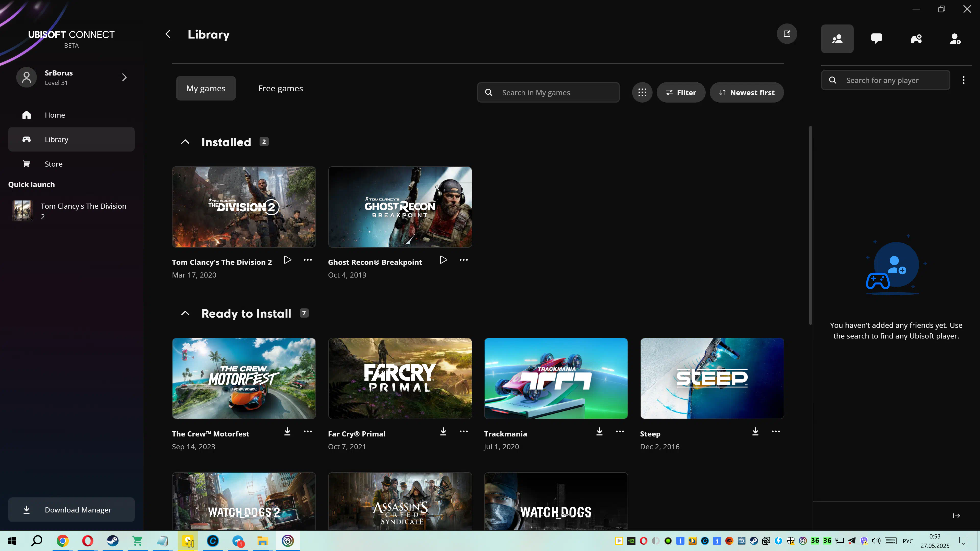
Task: Download Steep
Action: 755,432
